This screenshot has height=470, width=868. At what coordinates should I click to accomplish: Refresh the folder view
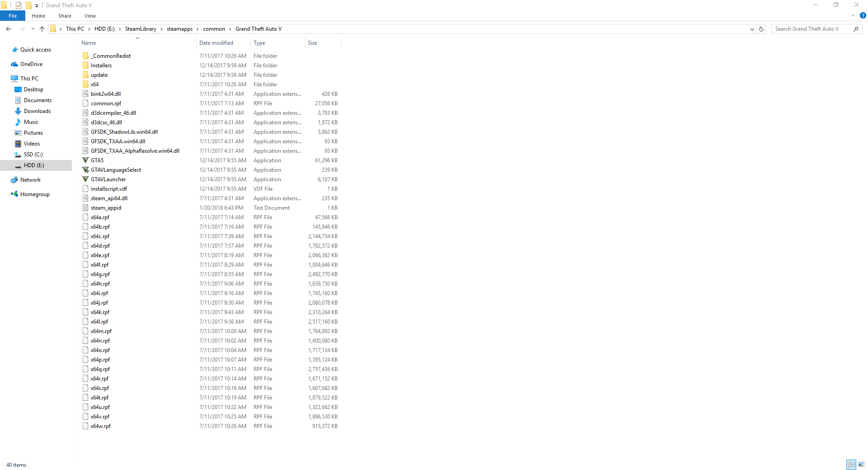tap(761, 29)
